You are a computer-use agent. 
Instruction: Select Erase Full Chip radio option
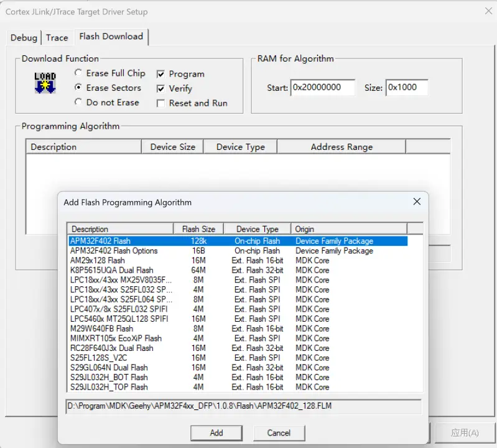pos(78,73)
